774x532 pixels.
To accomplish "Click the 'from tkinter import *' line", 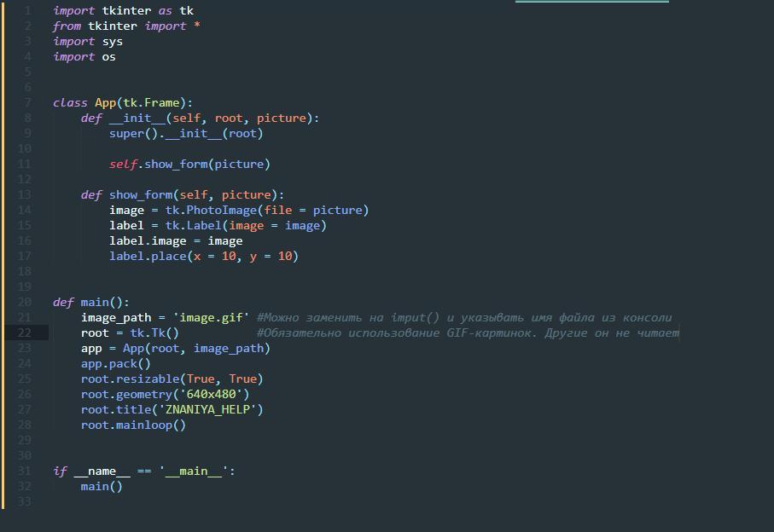I will tap(126, 26).
